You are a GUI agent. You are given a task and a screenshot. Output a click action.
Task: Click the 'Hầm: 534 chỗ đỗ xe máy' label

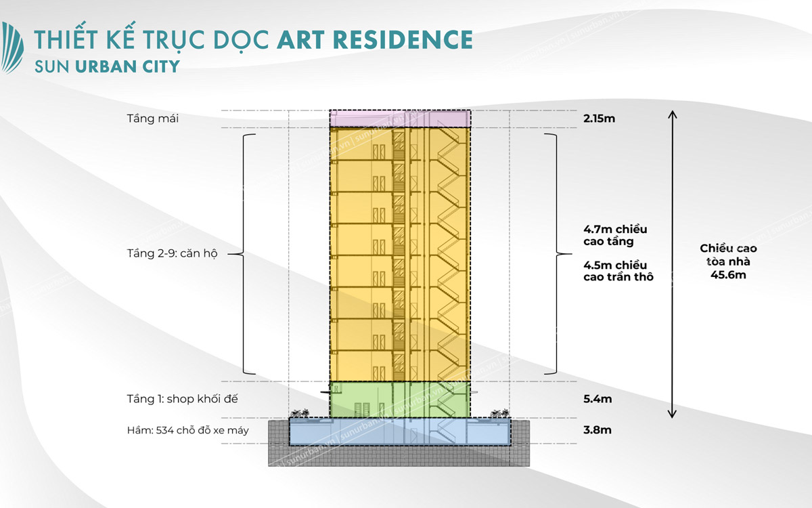click(x=189, y=430)
